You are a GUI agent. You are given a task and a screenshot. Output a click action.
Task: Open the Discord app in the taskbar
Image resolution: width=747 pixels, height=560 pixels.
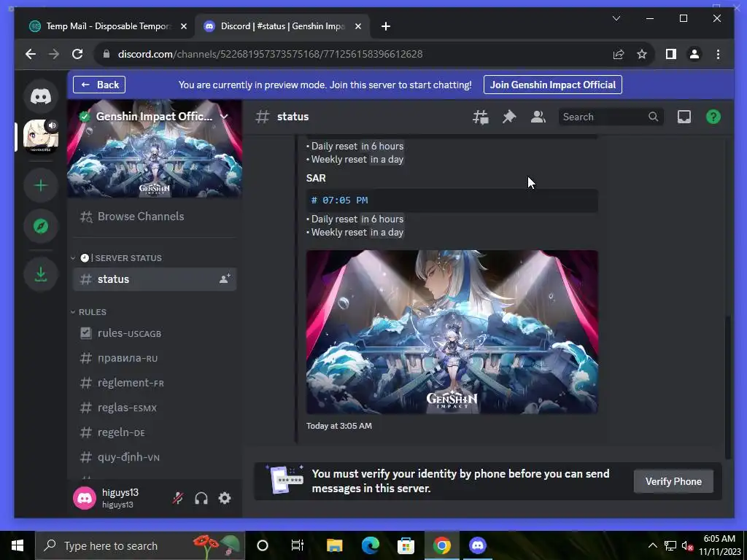(x=477, y=545)
